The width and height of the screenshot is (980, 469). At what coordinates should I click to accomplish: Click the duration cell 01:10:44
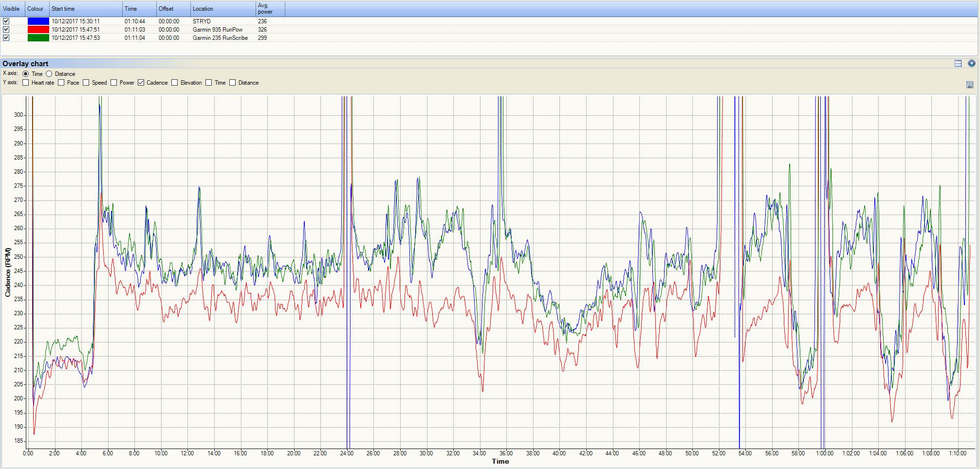pos(135,21)
